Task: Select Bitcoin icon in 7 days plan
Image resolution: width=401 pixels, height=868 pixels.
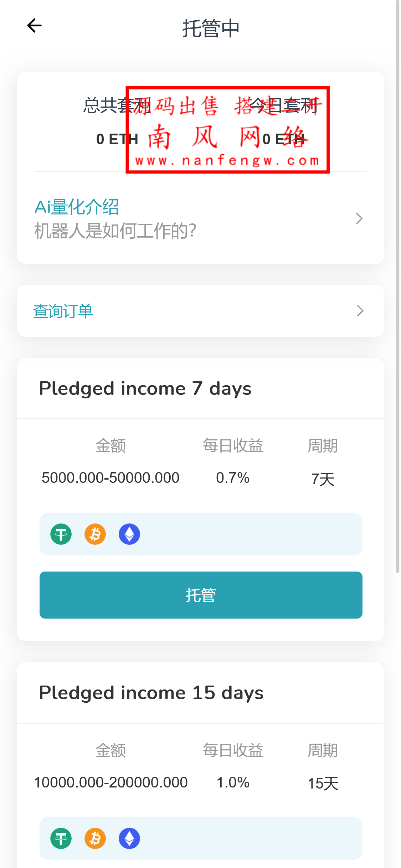Action: point(95,534)
